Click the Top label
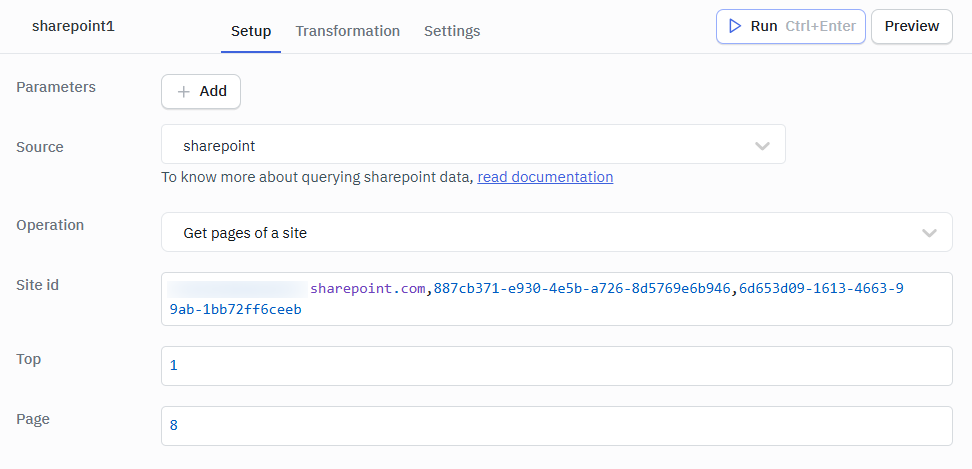 coord(29,359)
